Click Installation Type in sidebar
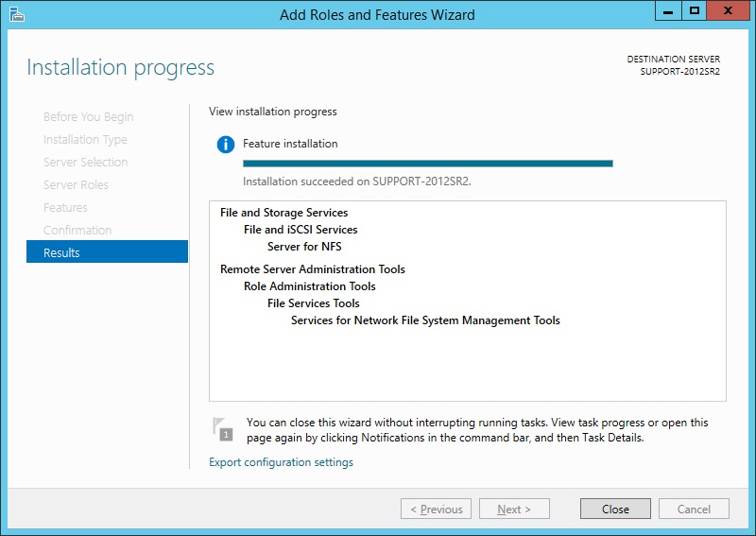This screenshot has height=536, width=756. (85, 140)
